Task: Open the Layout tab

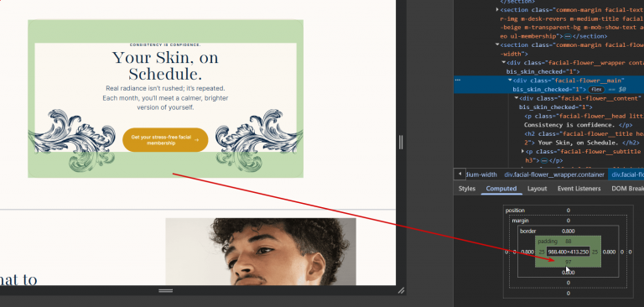Action: (537, 189)
